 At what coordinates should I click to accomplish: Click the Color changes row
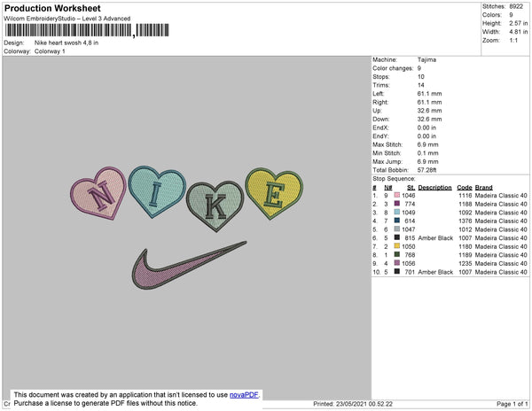coord(397,68)
